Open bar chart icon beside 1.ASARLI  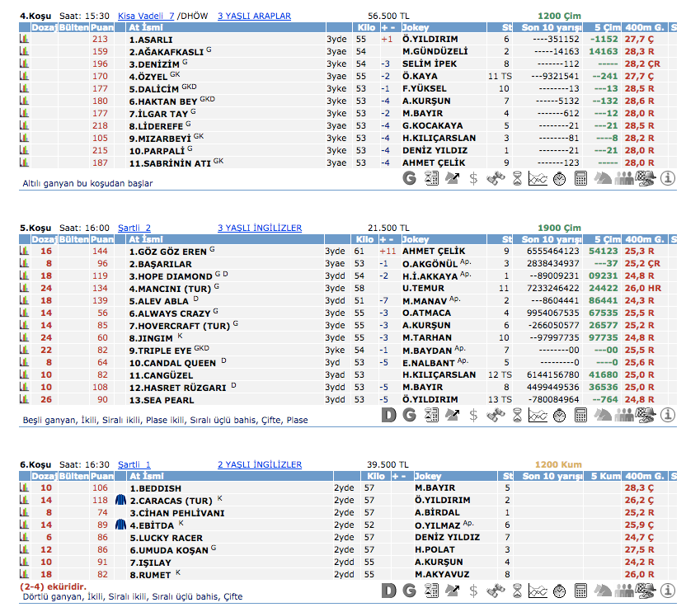[24, 39]
